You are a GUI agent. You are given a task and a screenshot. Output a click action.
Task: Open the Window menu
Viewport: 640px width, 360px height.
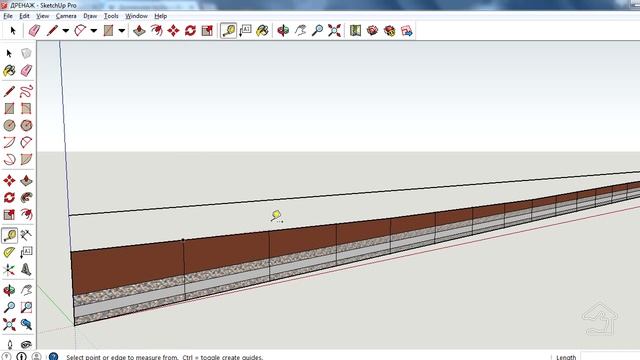136,16
